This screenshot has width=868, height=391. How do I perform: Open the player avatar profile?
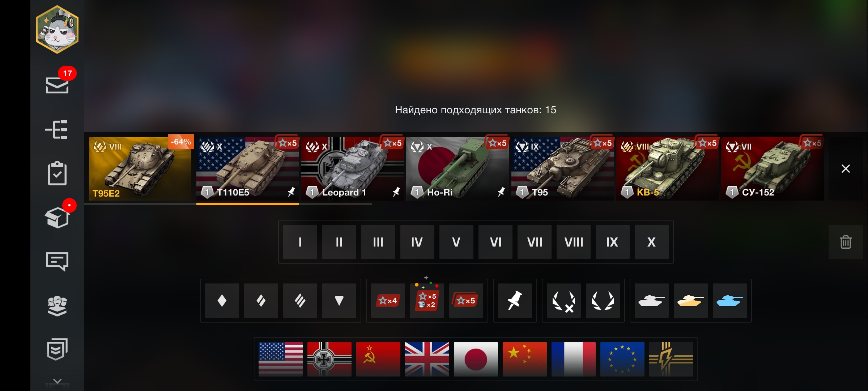coord(57,29)
